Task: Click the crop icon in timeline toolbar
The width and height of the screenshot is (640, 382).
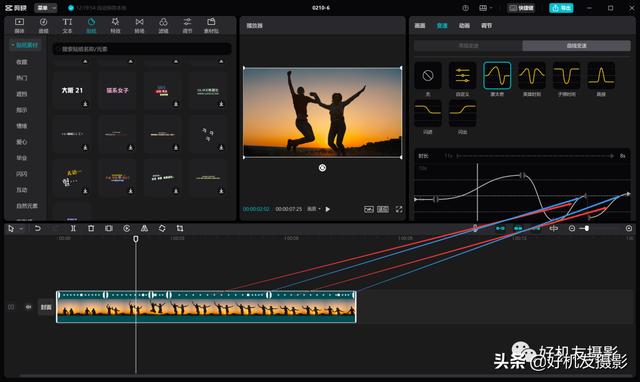Action: tap(180, 229)
